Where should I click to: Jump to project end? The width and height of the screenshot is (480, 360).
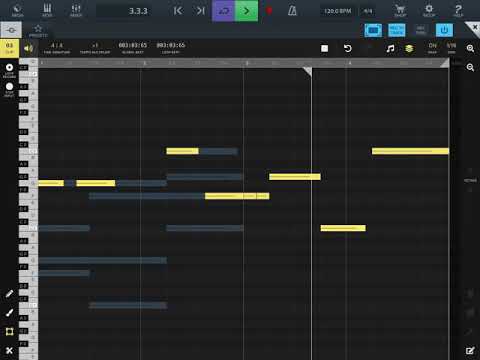(x=200, y=11)
